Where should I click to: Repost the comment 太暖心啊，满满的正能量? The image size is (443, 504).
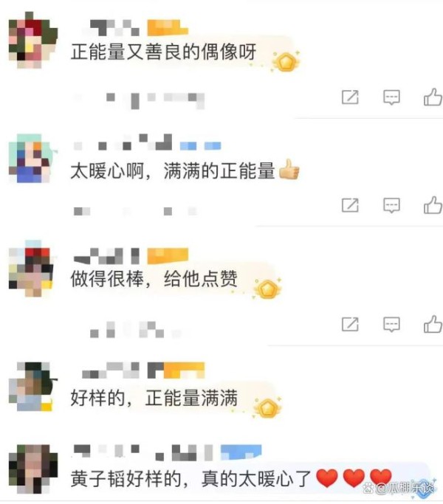pos(351,205)
